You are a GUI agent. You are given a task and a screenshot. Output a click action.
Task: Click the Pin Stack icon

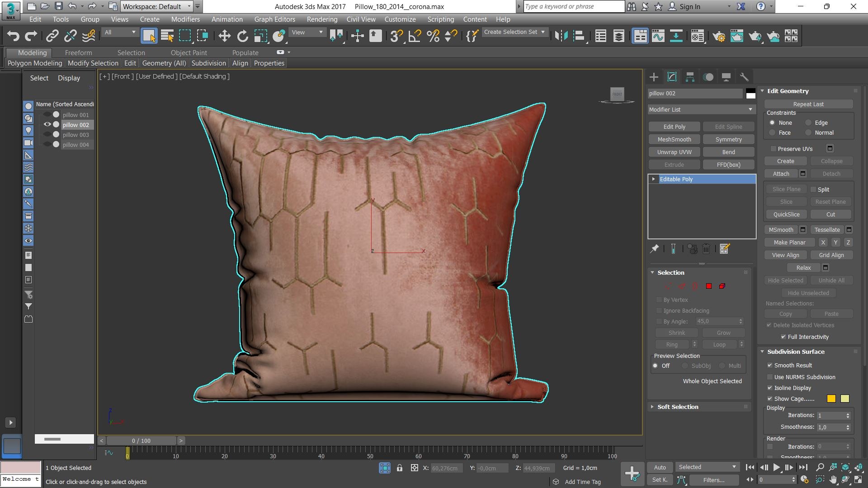(x=654, y=249)
